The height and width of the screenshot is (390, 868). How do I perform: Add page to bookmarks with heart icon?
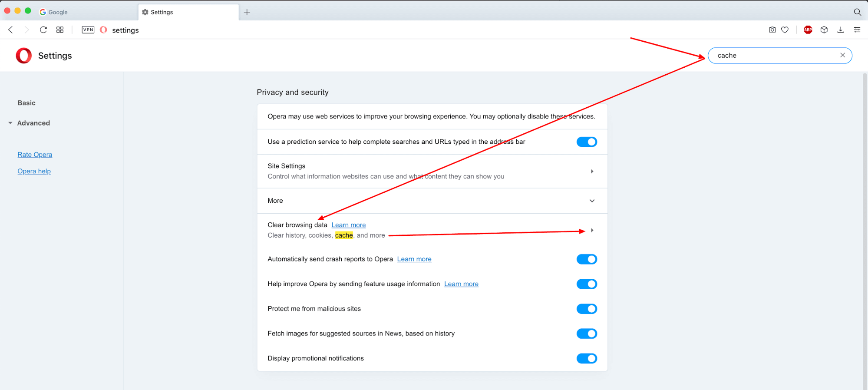click(x=785, y=30)
